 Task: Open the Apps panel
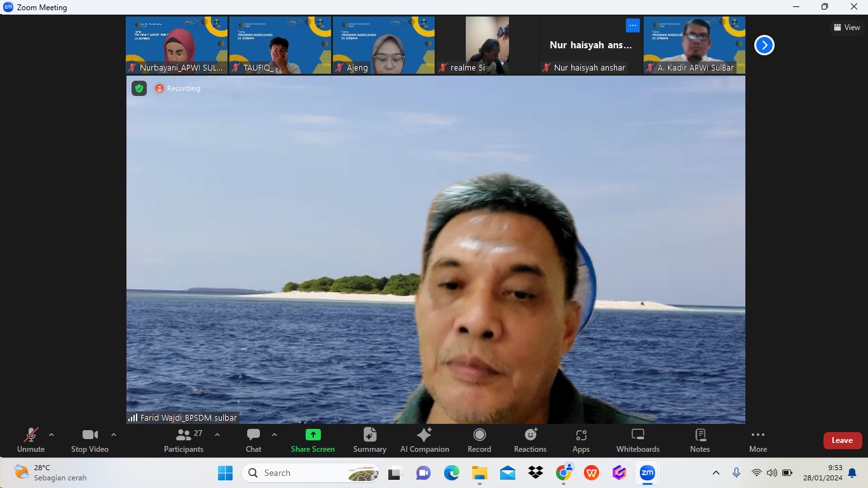(581, 440)
